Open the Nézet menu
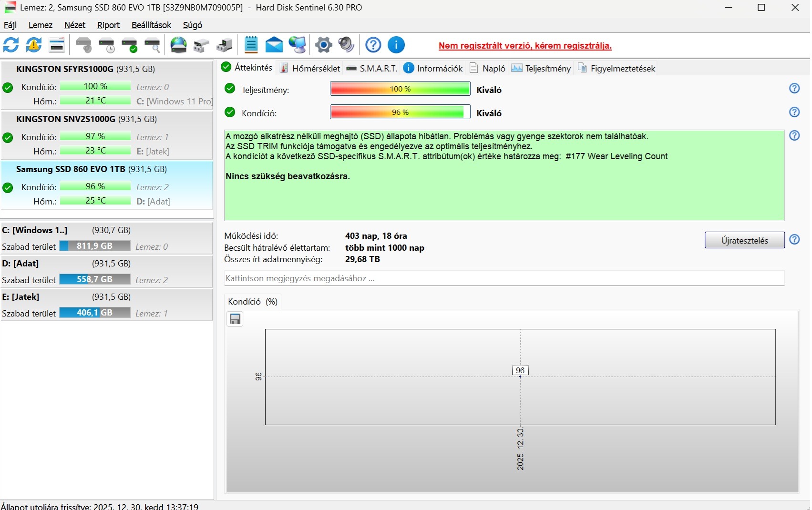The height and width of the screenshot is (510, 812). click(75, 25)
